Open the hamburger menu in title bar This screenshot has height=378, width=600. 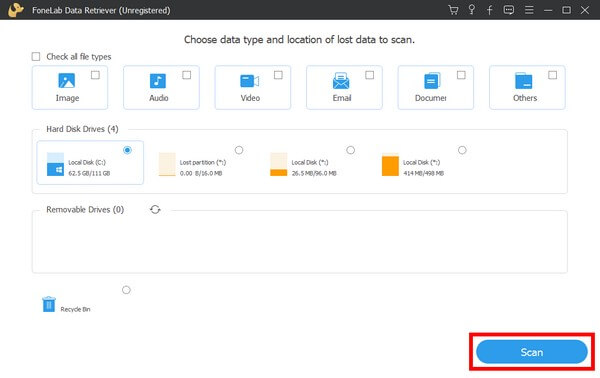coord(529,10)
